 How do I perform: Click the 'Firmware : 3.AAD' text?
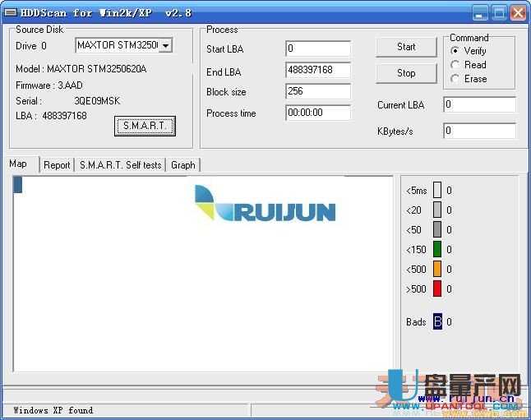coord(49,85)
